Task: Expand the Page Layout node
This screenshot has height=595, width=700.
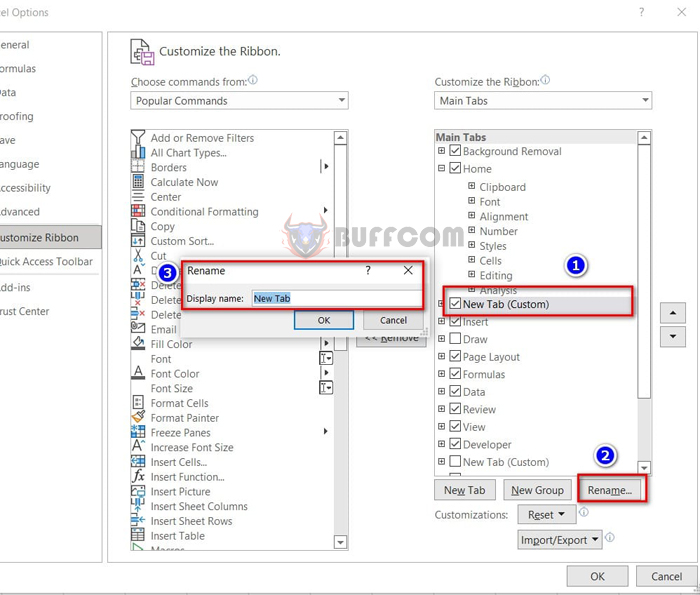Action: pyautogui.click(x=441, y=356)
